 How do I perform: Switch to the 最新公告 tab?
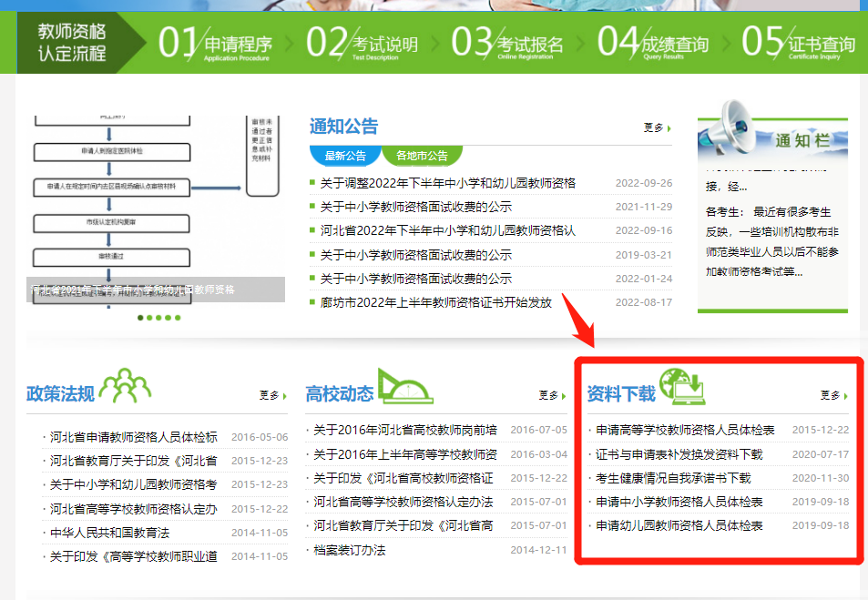tap(345, 156)
